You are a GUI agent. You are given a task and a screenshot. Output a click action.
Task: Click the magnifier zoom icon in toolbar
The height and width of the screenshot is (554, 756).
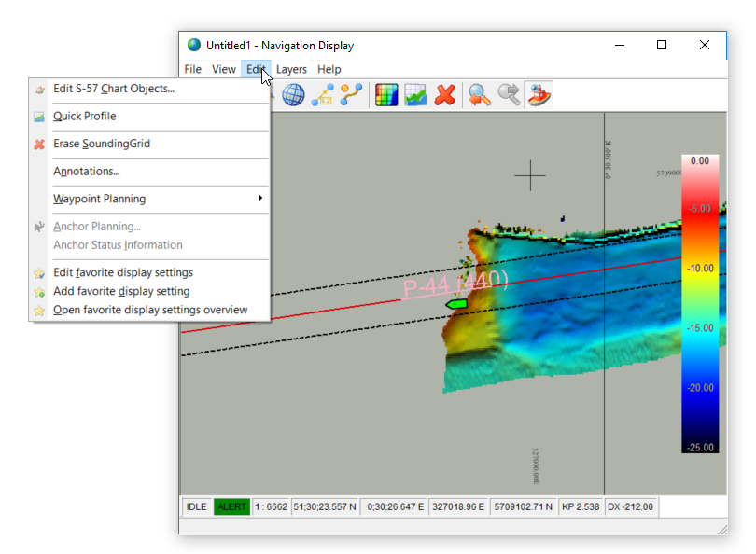point(480,94)
